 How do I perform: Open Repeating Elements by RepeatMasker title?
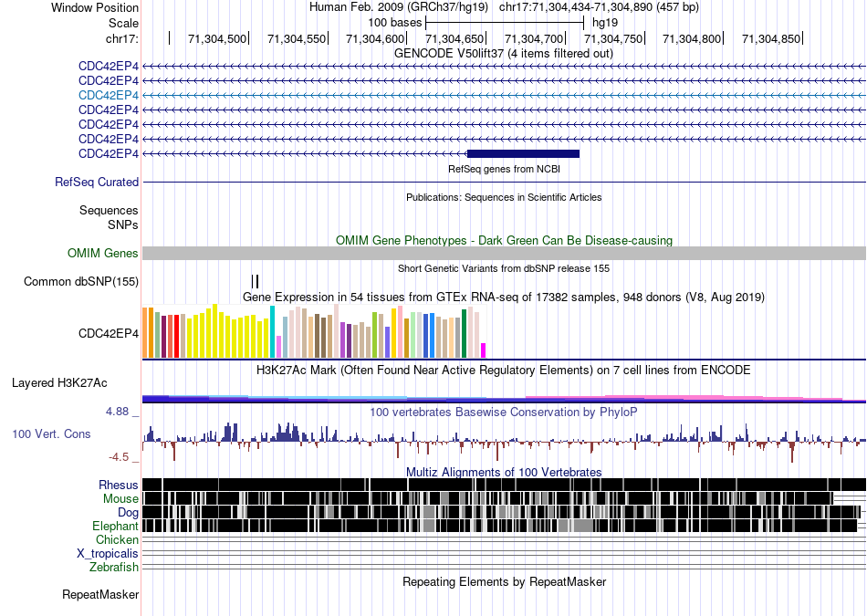pyautogui.click(x=504, y=582)
